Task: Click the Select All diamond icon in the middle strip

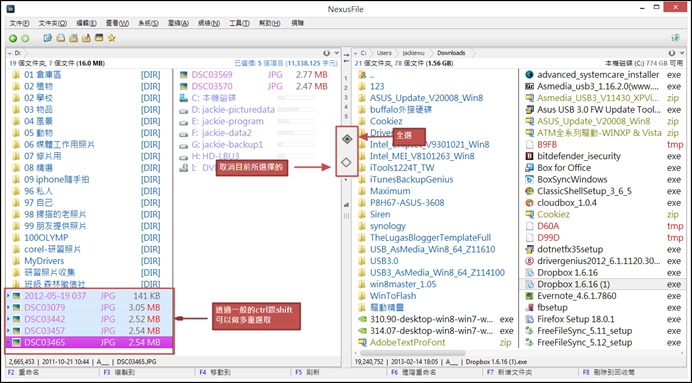Action: (346, 139)
